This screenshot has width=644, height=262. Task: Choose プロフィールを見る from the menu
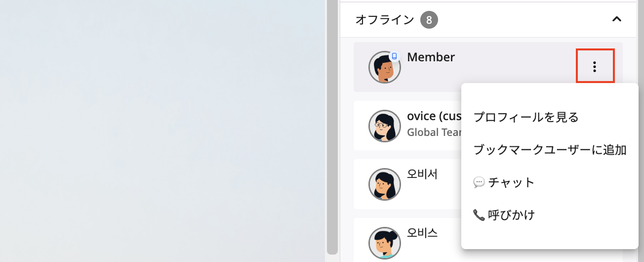click(x=526, y=117)
